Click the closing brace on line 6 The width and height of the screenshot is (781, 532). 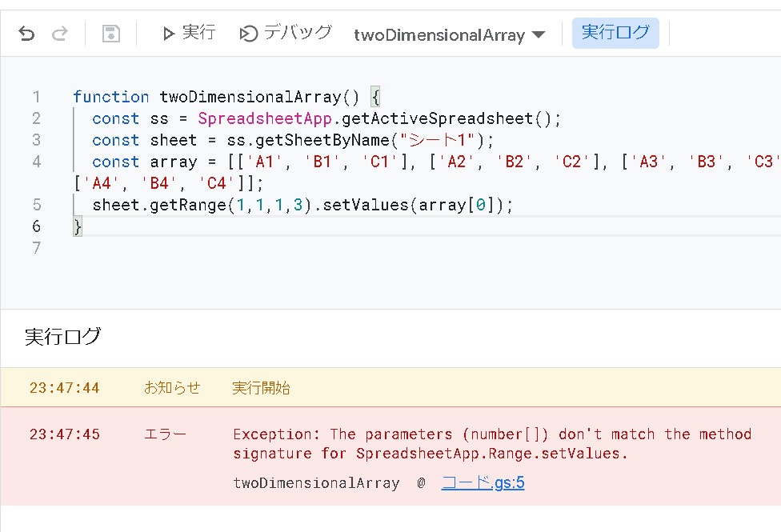pyautogui.click(x=77, y=226)
